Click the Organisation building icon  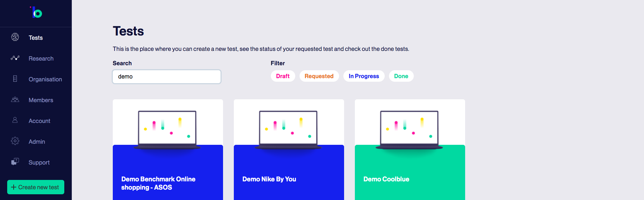click(15, 78)
